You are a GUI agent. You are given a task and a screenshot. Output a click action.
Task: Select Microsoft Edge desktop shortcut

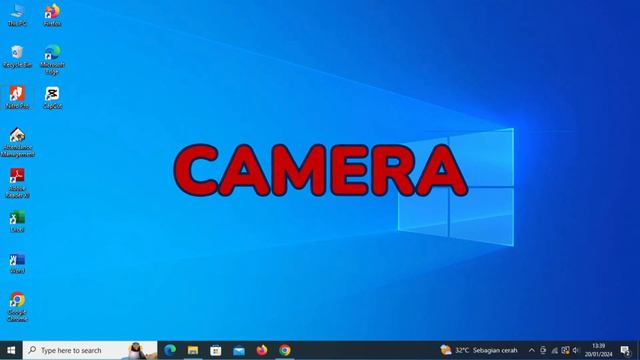[52, 60]
